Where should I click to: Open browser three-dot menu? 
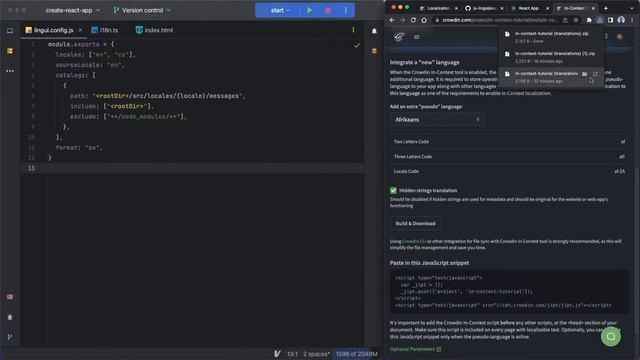tap(632, 20)
